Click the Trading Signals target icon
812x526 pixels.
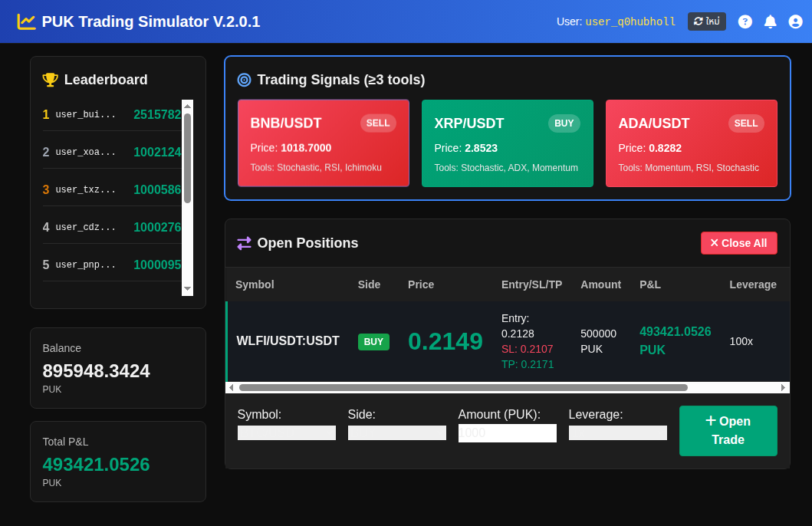pyautogui.click(x=244, y=80)
